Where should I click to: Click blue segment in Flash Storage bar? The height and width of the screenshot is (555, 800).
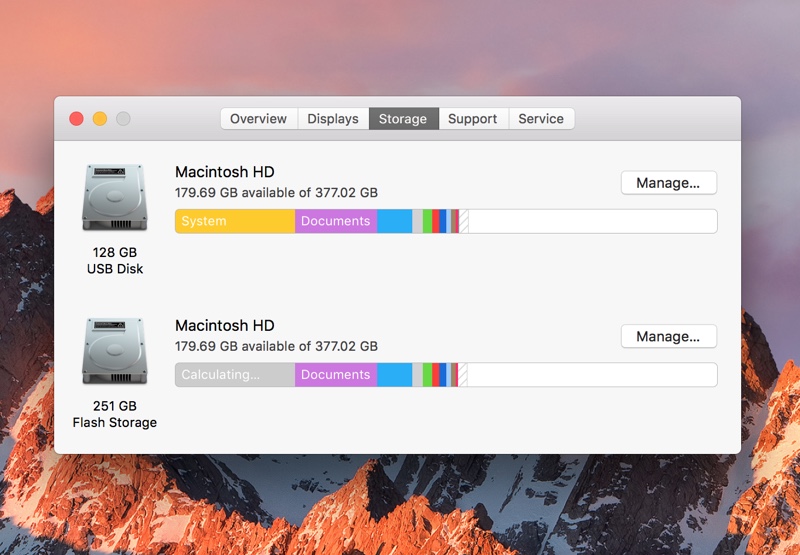click(394, 375)
